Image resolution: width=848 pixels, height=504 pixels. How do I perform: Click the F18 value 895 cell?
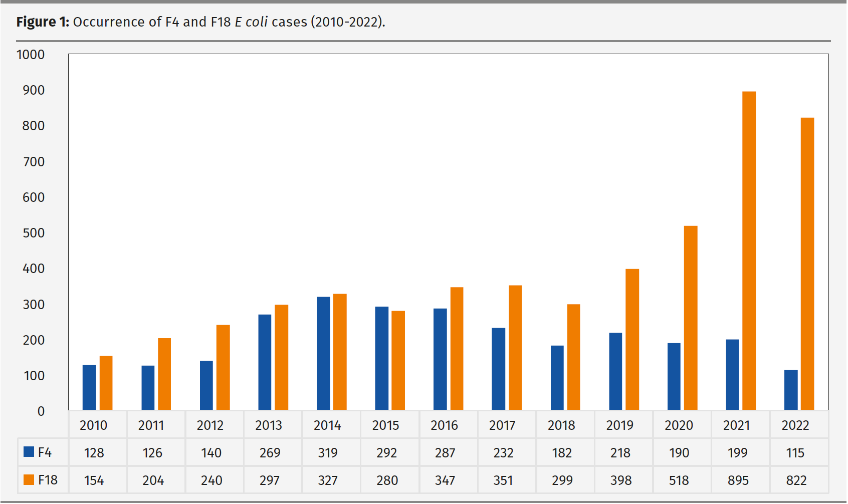click(737, 480)
